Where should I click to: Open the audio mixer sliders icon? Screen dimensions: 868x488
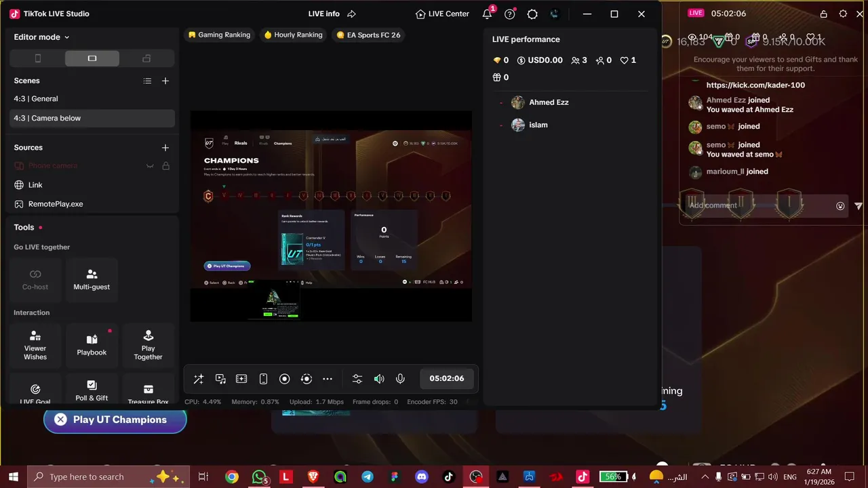click(357, 379)
